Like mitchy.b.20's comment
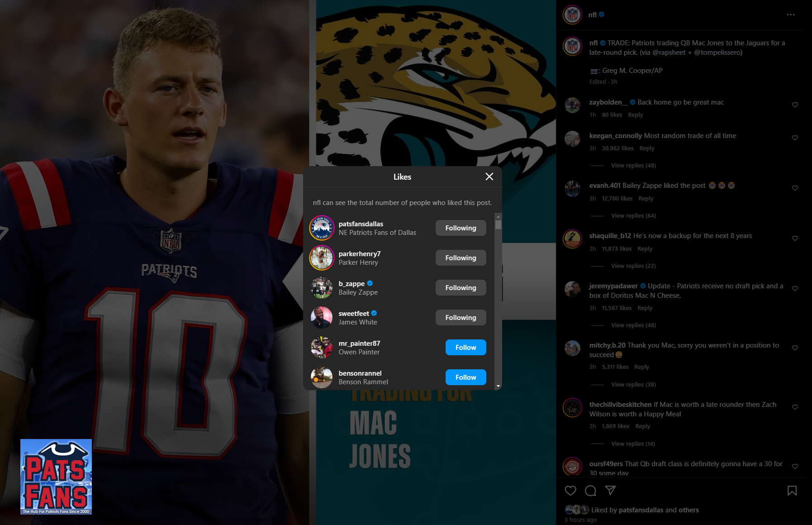The height and width of the screenshot is (525, 812). (795, 348)
